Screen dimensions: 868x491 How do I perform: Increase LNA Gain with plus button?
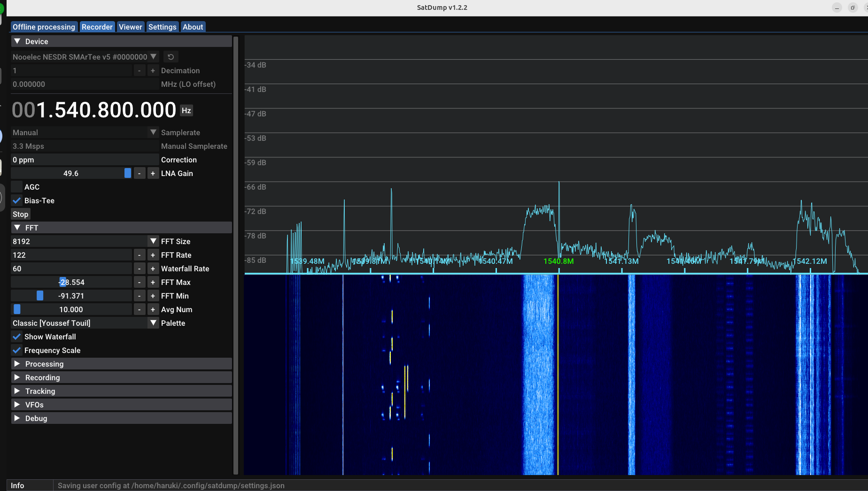pos(153,173)
